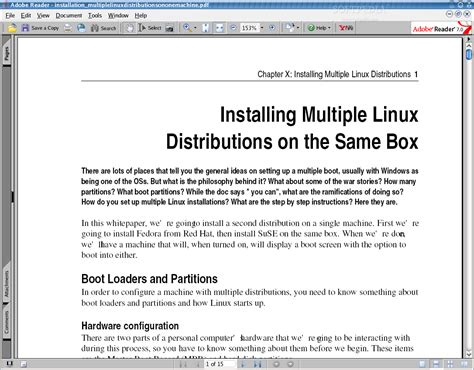Open the File menu
Screen dimensions: 474x370
[10, 15]
